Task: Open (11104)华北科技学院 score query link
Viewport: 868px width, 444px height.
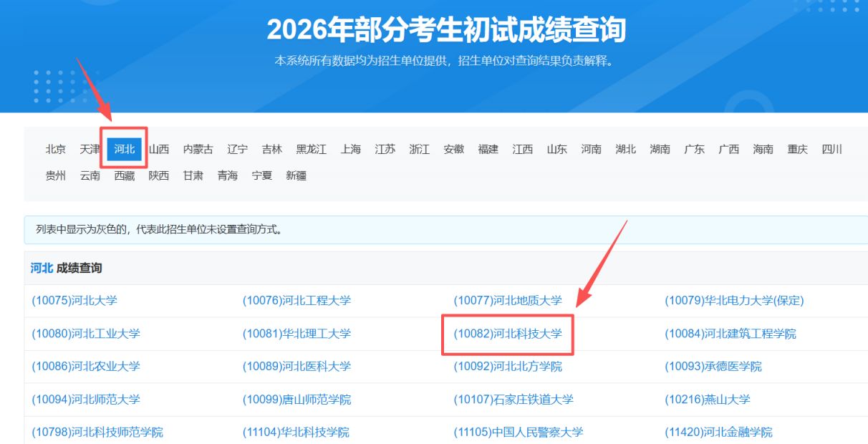Action: pos(296,433)
